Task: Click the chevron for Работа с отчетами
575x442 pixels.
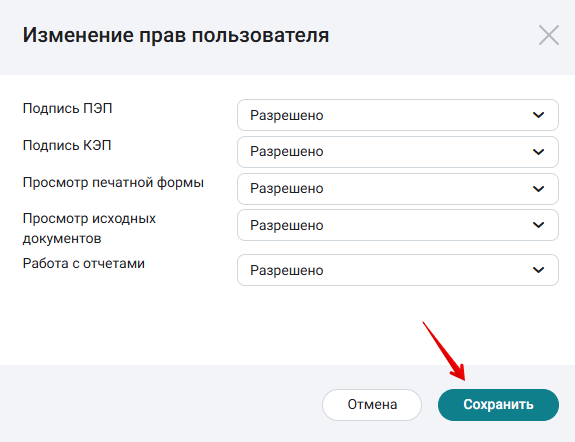Action: click(x=538, y=270)
